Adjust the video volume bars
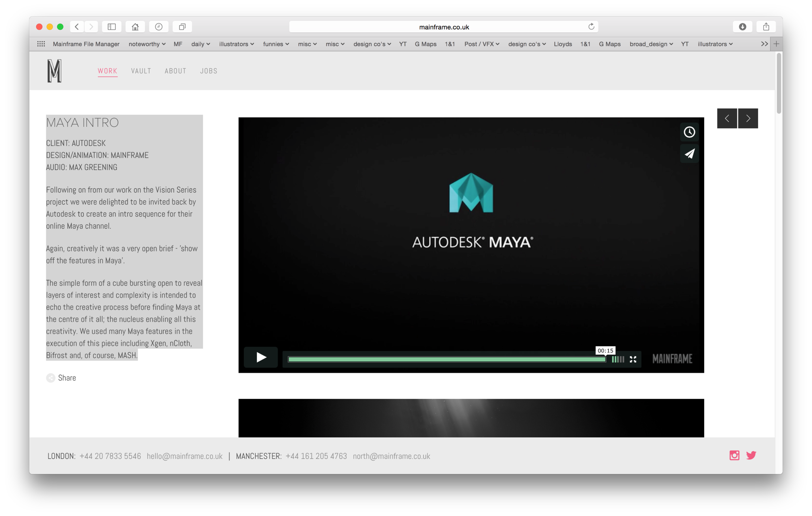This screenshot has height=516, width=812. (x=618, y=359)
